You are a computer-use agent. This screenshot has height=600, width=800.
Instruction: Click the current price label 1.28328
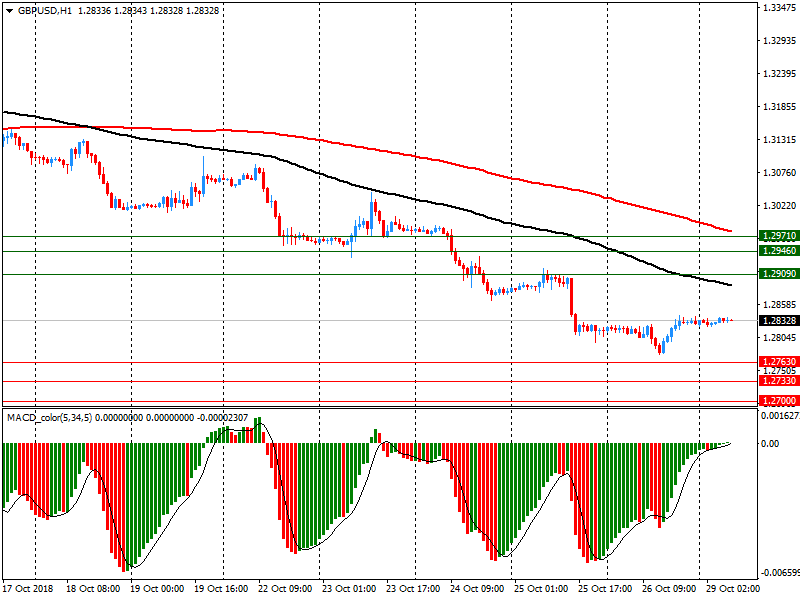(779, 320)
